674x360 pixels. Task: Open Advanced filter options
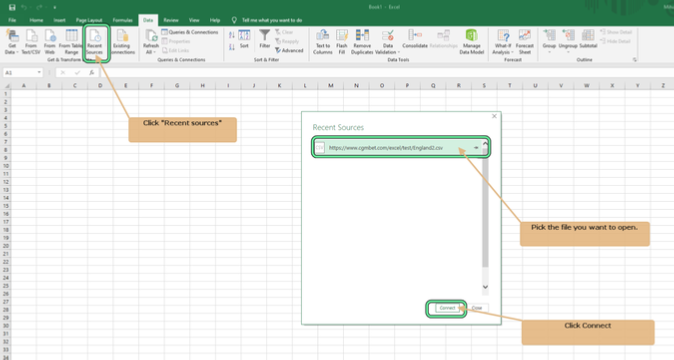pos(289,50)
